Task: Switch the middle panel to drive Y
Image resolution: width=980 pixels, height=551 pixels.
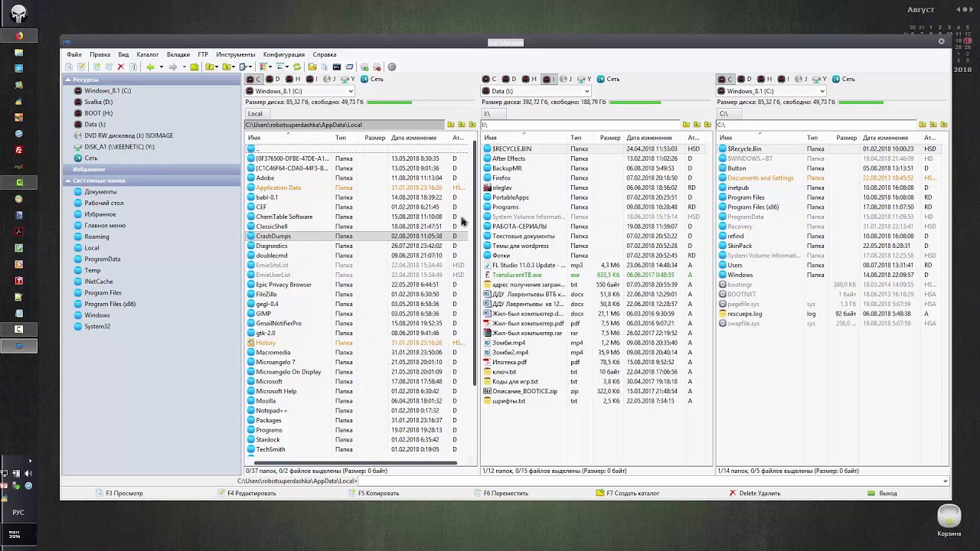Action: coord(585,79)
